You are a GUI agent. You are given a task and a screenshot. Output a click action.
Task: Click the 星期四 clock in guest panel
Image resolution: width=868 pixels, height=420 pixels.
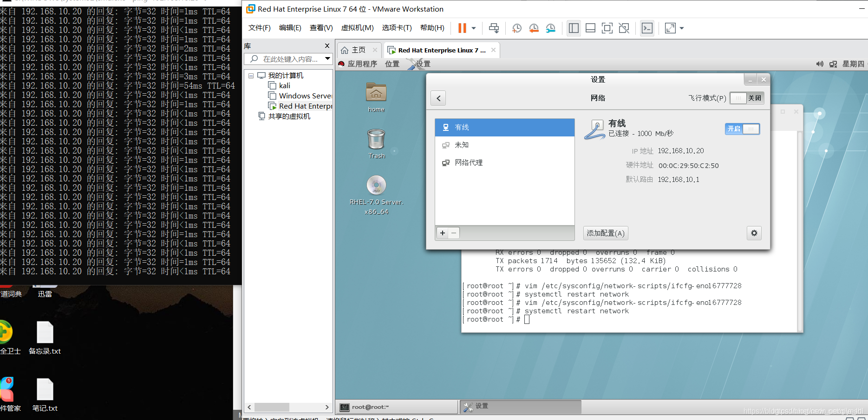point(854,64)
